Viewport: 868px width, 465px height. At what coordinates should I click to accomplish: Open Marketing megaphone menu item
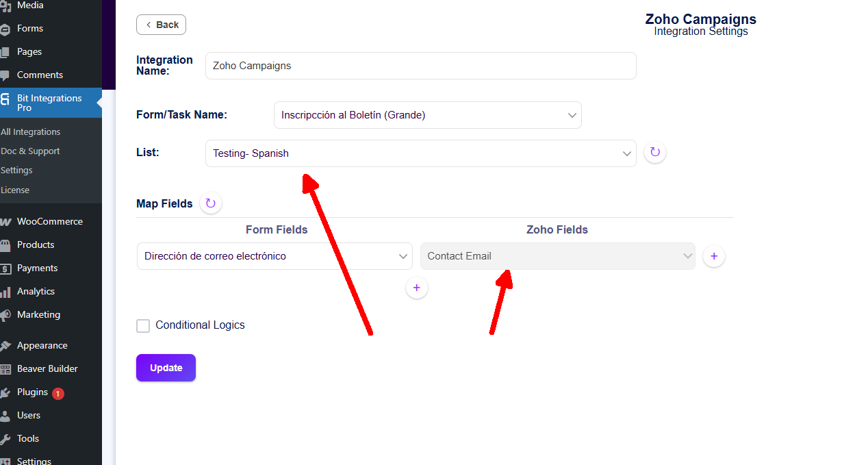5,315
